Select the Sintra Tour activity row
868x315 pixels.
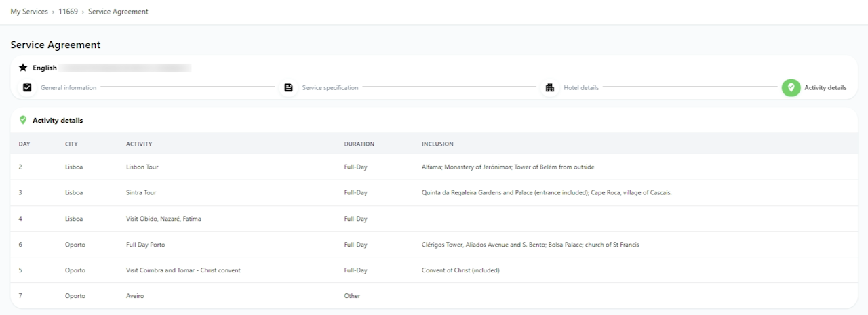141,192
